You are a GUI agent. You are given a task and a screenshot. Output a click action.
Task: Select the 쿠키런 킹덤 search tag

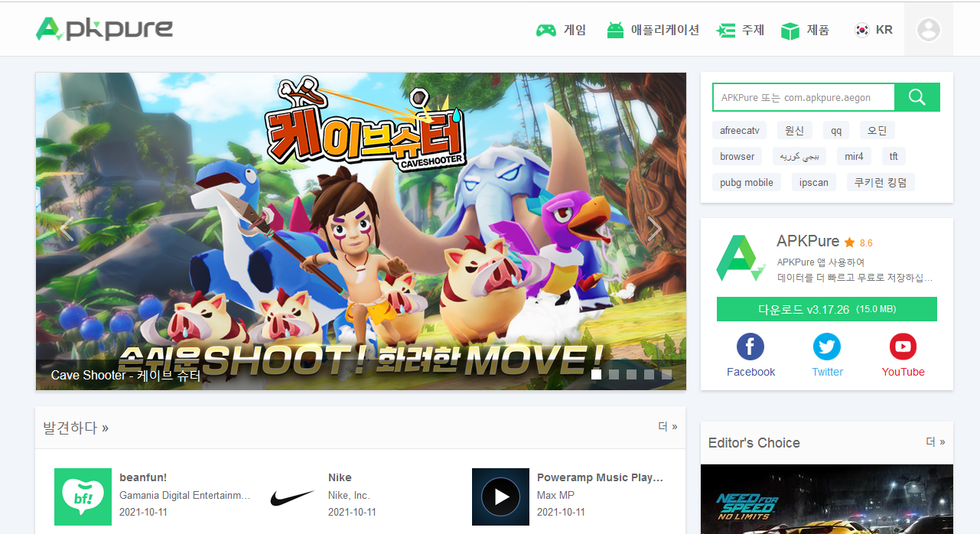pos(881,182)
